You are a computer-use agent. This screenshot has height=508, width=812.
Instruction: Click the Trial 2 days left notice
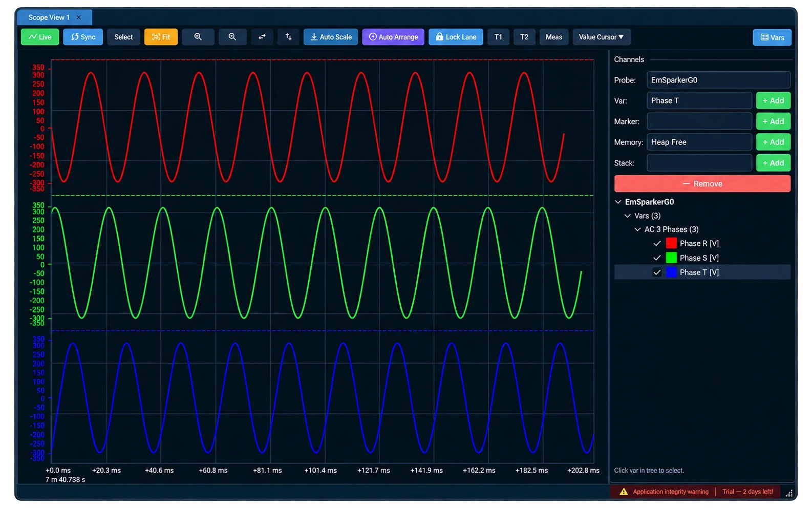coord(747,492)
